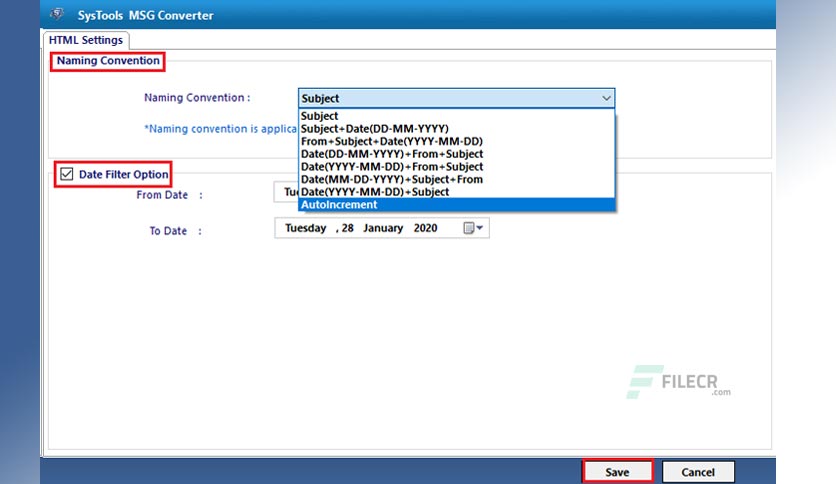
Task: Open the To Date calendar picker icon
Action: 472,228
